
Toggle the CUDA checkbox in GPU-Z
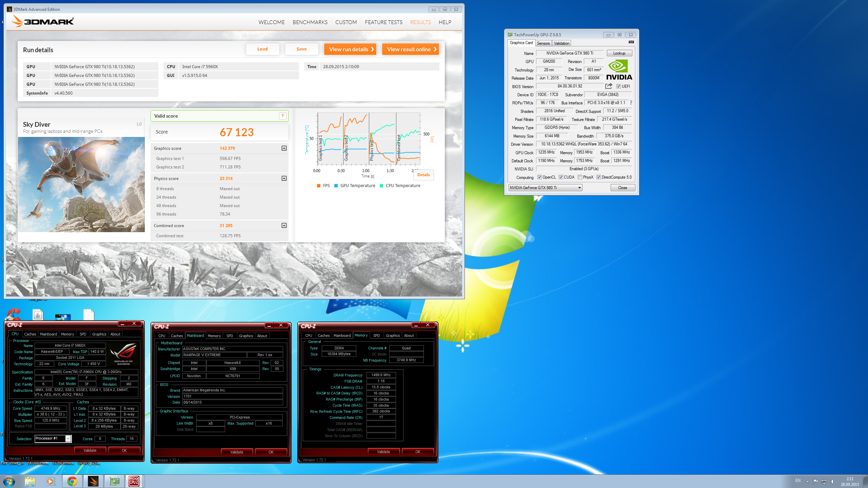coord(561,177)
